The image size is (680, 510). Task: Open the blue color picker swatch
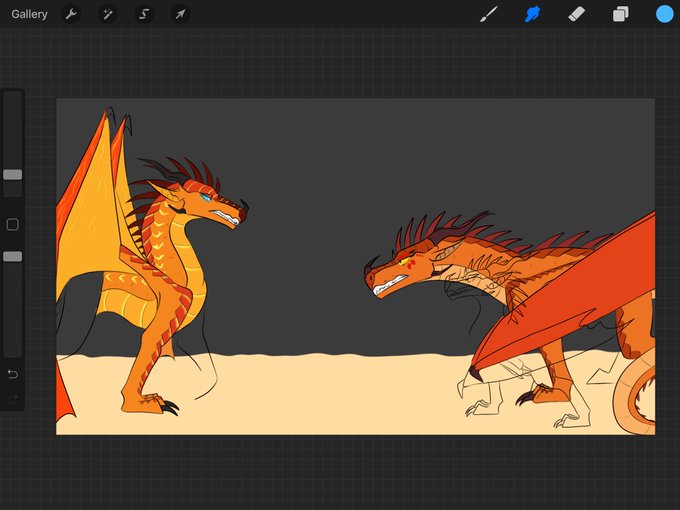[x=664, y=14]
